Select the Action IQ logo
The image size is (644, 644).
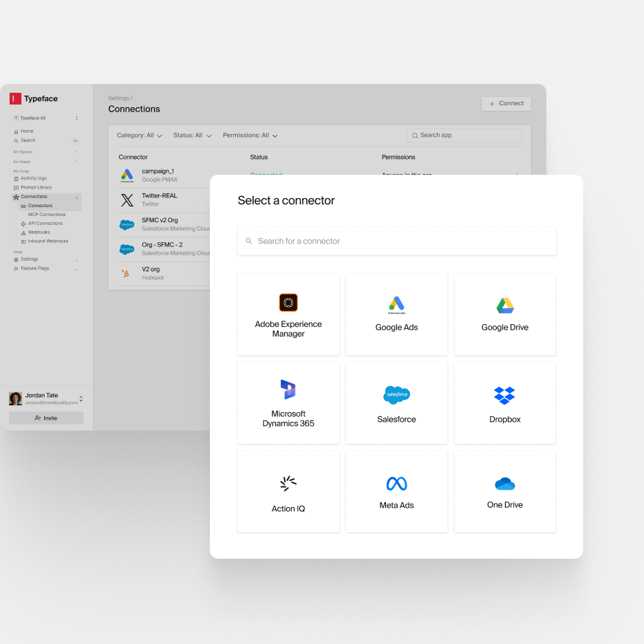pyautogui.click(x=288, y=484)
